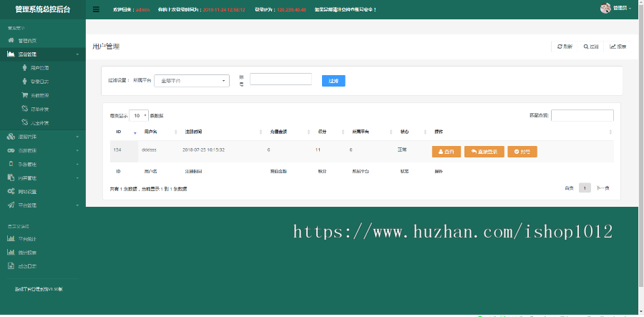Expand the 内容管理 menu arrow

[77, 178]
